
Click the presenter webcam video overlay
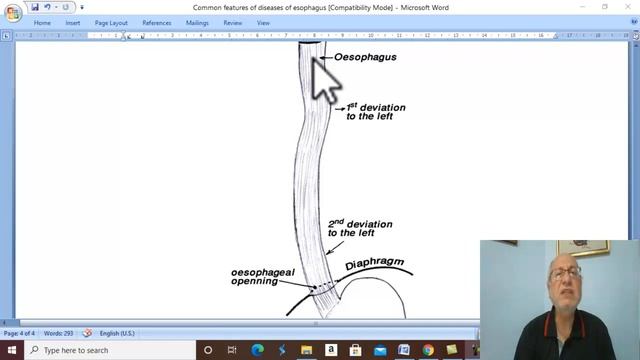pyautogui.click(x=560, y=300)
